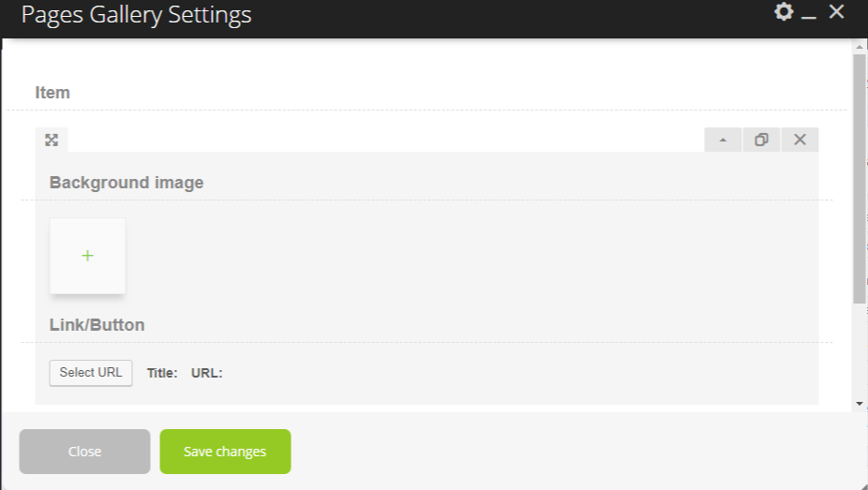This screenshot has width=868, height=490.
Task: Click the Background image section heading
Action: coord(127,183)
